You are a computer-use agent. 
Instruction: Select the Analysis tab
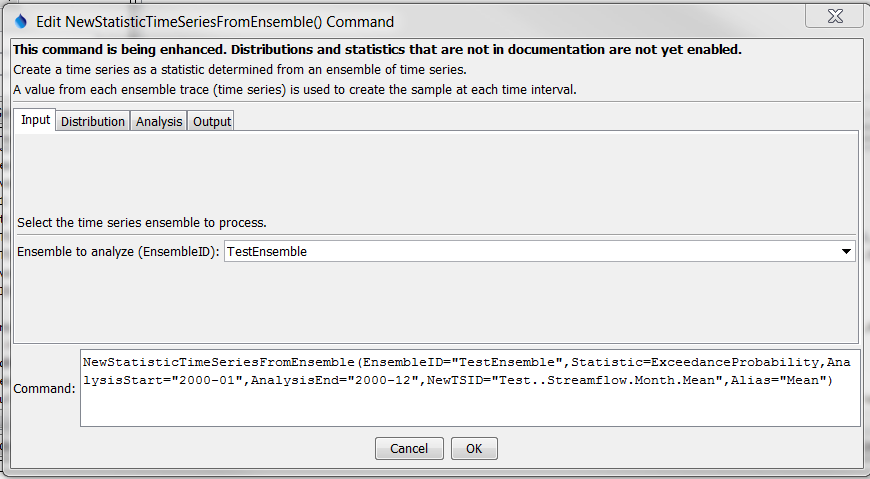pyautogui.click(x=159, y=121)
